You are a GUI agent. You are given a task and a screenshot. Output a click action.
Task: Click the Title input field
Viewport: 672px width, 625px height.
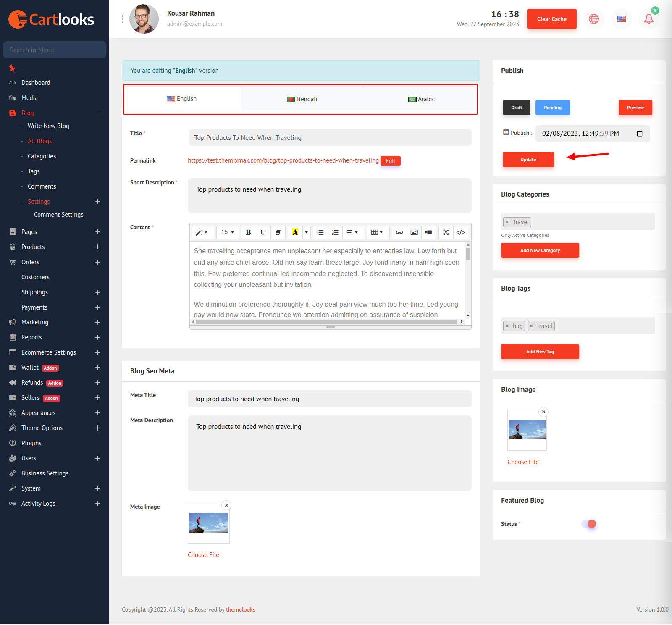(330, 138)
